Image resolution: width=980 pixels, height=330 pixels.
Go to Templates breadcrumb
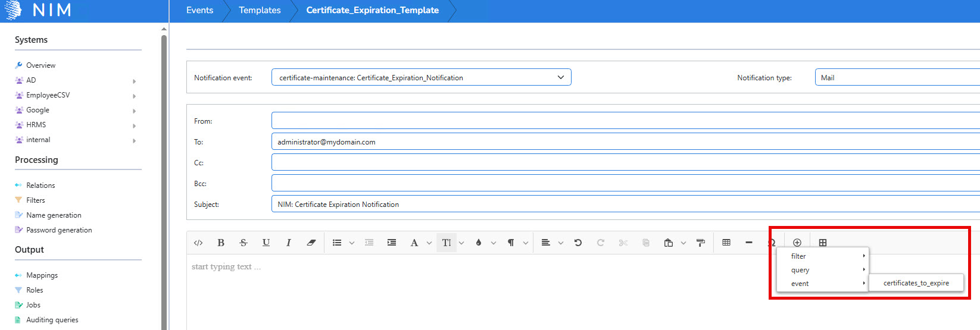coord(260,10)
